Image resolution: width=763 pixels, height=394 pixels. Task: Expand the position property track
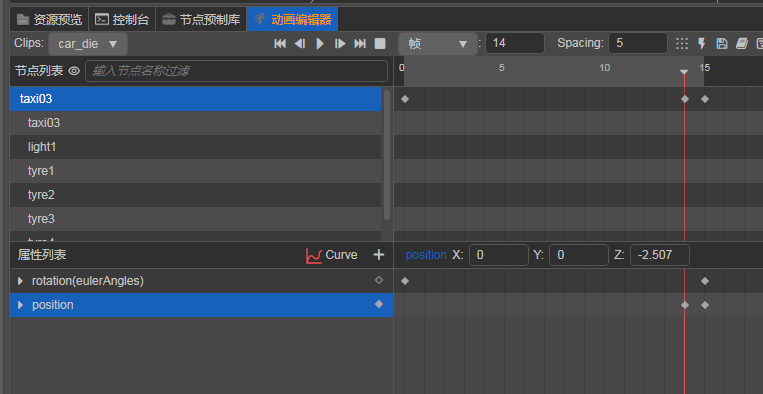(x=20, y=305)
